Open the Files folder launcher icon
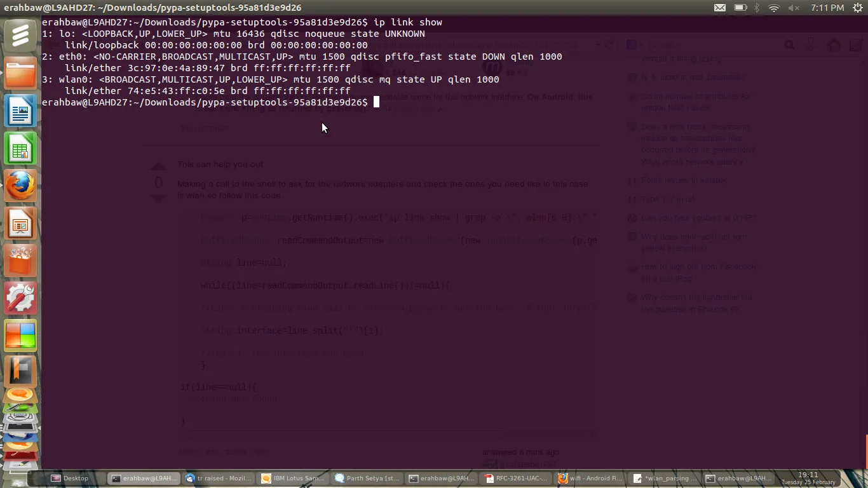Image resolution: width=868 pixels, height=488 pixels. pyautogui.click(x=20, y=74)
